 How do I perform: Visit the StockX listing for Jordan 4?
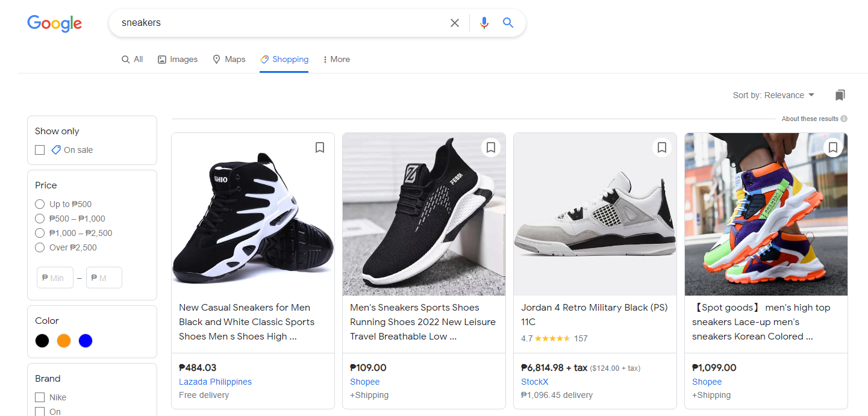534,381
